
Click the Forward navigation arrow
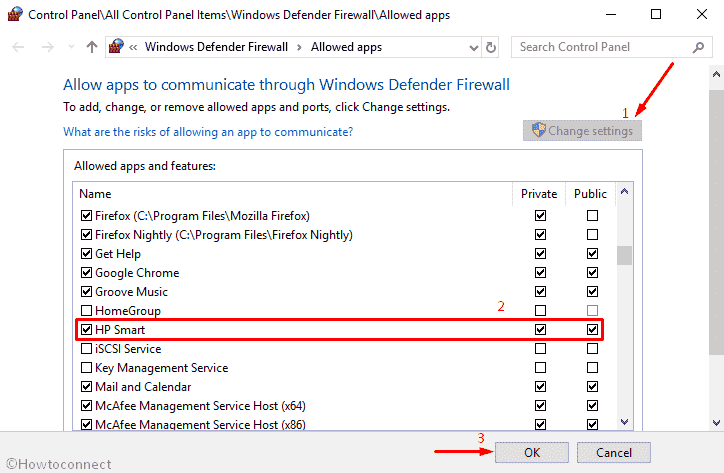[x=48, y=47]
